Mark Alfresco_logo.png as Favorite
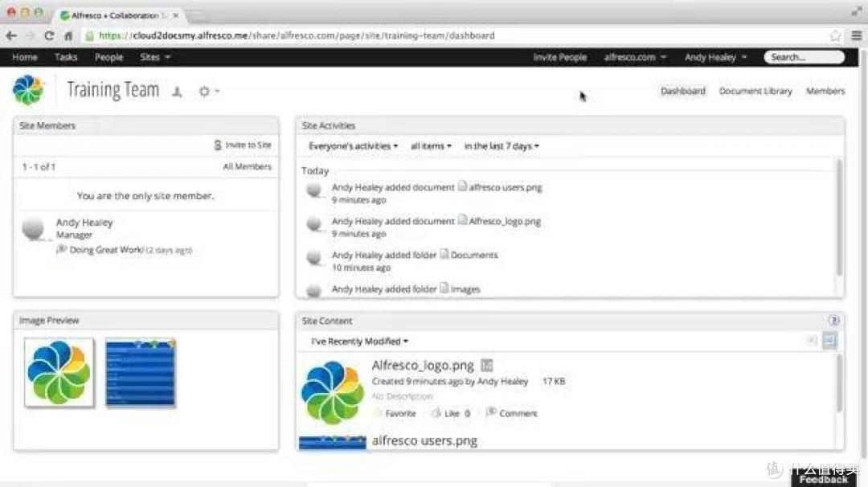Screen dimensions: 868x487 (x=394, y=413)
